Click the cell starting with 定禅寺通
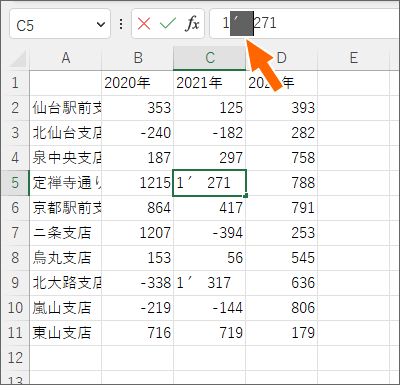This screenshot has height=385, width=400. (x=66, y=183)
